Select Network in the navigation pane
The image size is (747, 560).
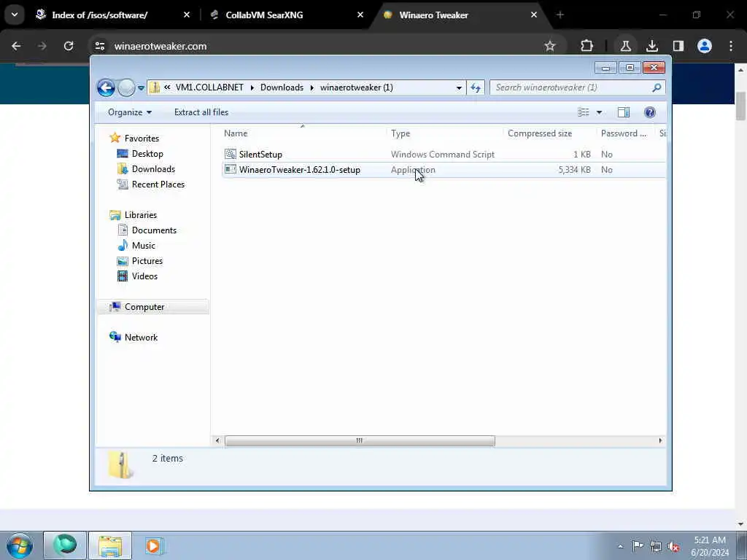(141, 337)
